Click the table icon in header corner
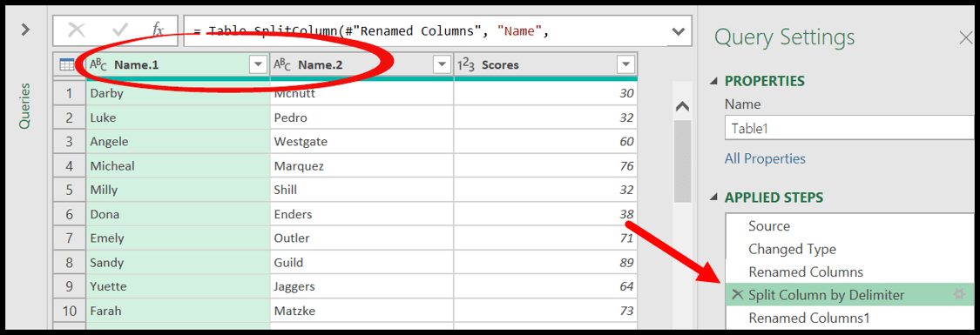 [67, 64]
